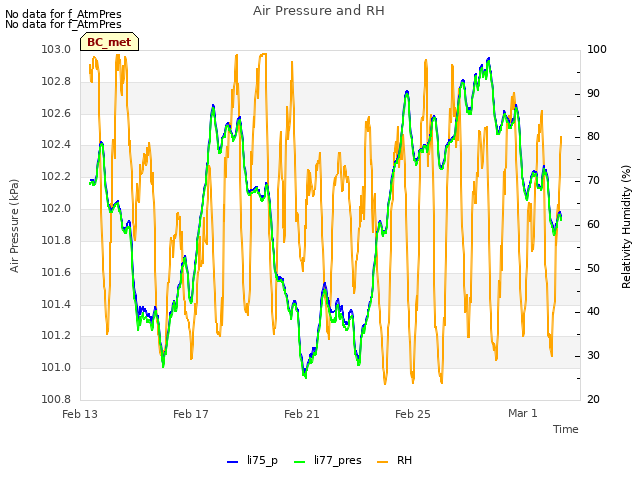Click the Feb 25 x-axis tick label

413,414
